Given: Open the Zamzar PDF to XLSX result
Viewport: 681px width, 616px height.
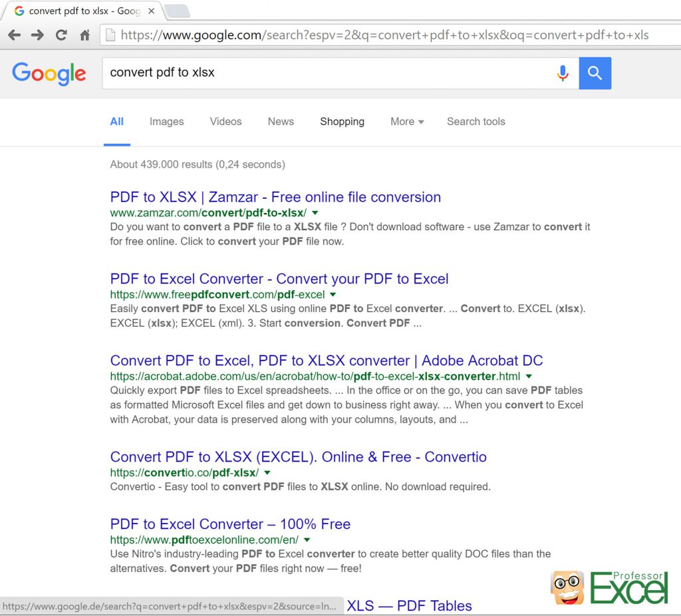Looking at the screenshot, I should tap(275, 197).
